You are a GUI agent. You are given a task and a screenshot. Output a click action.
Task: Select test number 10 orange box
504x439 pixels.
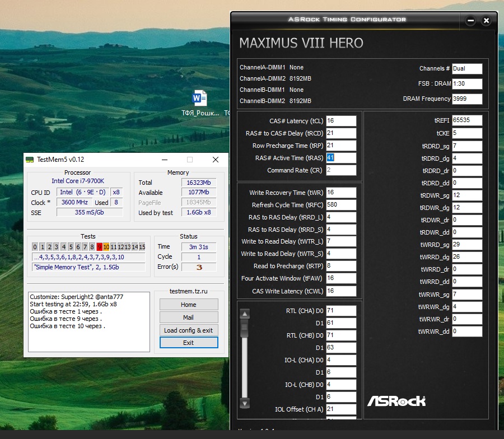[x=106, y=247]
